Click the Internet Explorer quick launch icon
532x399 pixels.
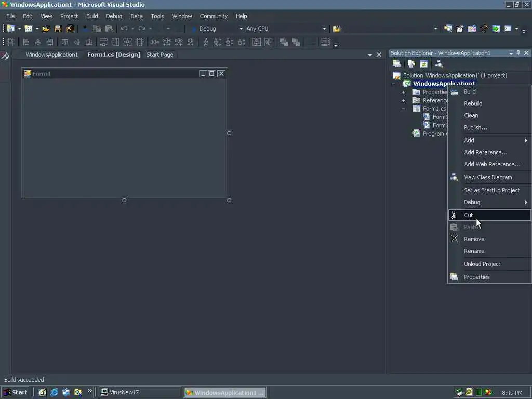point(54,393)
